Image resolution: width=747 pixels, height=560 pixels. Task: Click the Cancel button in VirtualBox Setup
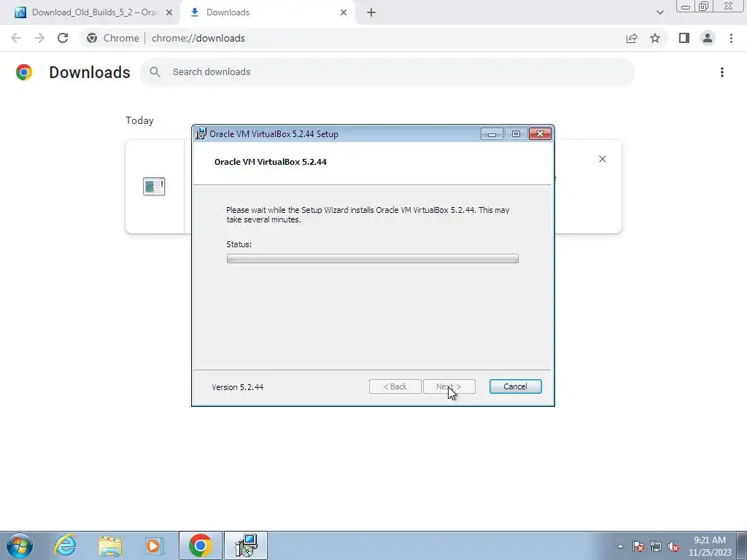[515, 386]
